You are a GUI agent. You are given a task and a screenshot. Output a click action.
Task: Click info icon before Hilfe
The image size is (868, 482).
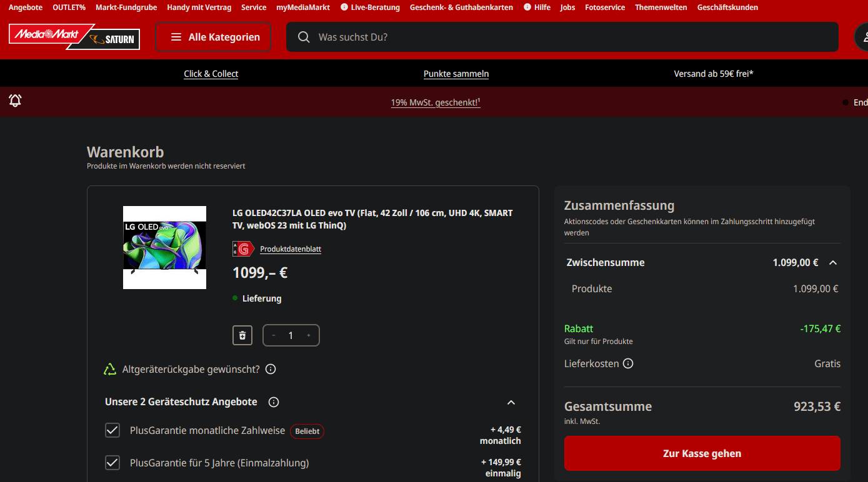527,7
